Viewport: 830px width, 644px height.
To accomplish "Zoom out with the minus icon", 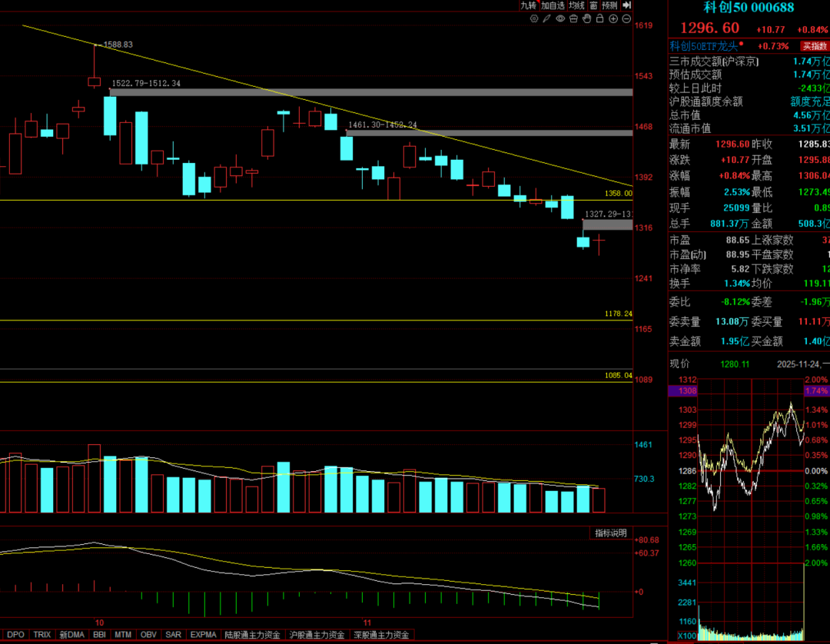I will pos(626,18).
